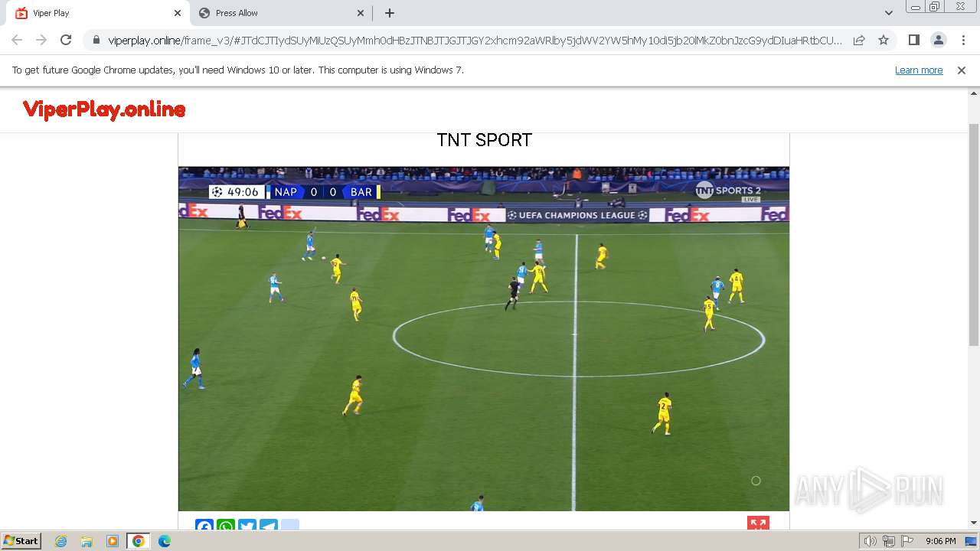
Task: Go back in browser history
Action: (x=17, y=40)
